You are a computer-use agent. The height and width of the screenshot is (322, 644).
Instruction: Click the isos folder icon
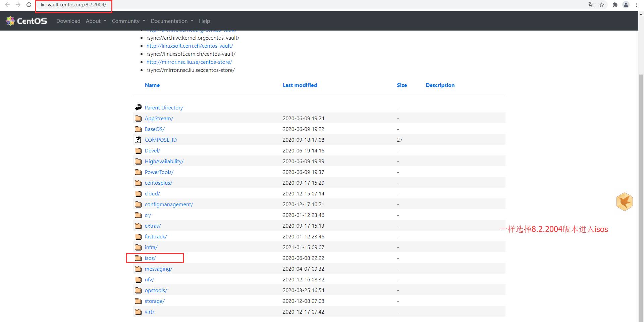click(x=138, y=258)
